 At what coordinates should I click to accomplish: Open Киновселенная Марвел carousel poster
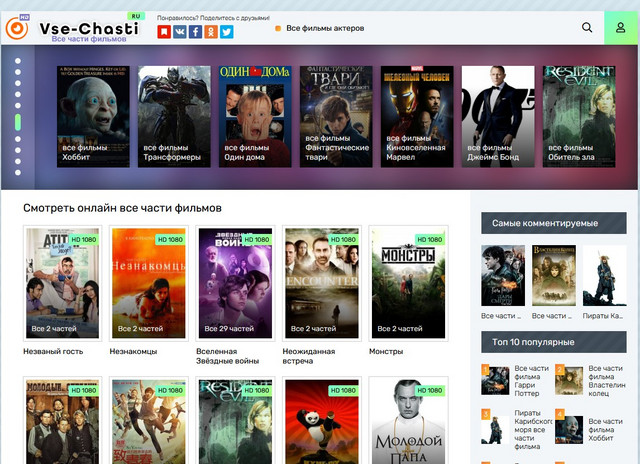pyautogui.click(x=417, y=117)
